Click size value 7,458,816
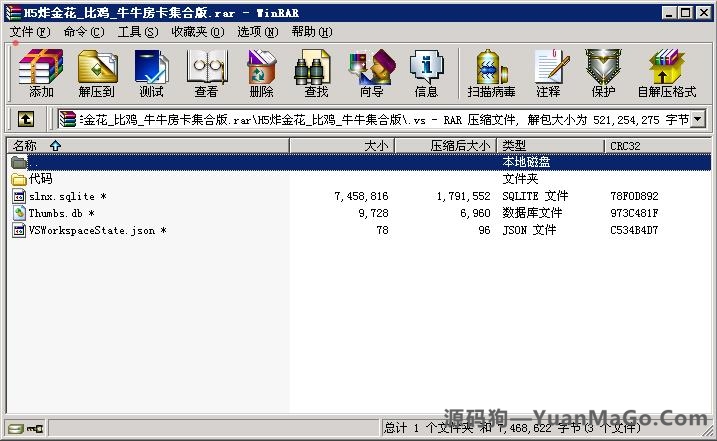Image resolution: width=717 pixels, height=441 pixels. coord(361,196)
